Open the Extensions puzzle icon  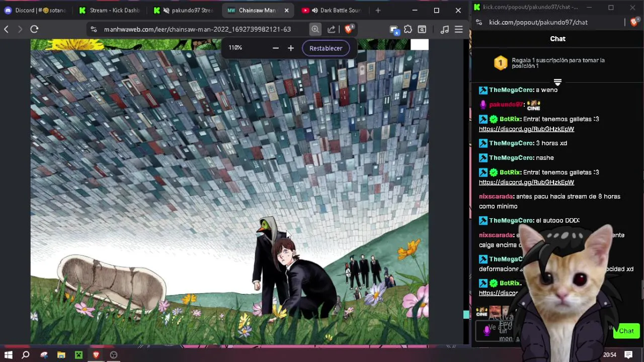(408, 29)
